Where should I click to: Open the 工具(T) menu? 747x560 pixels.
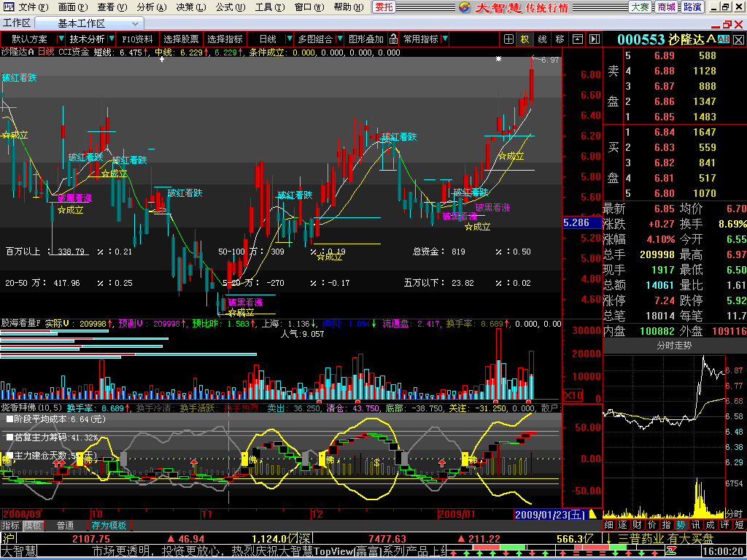click(270, 7)
